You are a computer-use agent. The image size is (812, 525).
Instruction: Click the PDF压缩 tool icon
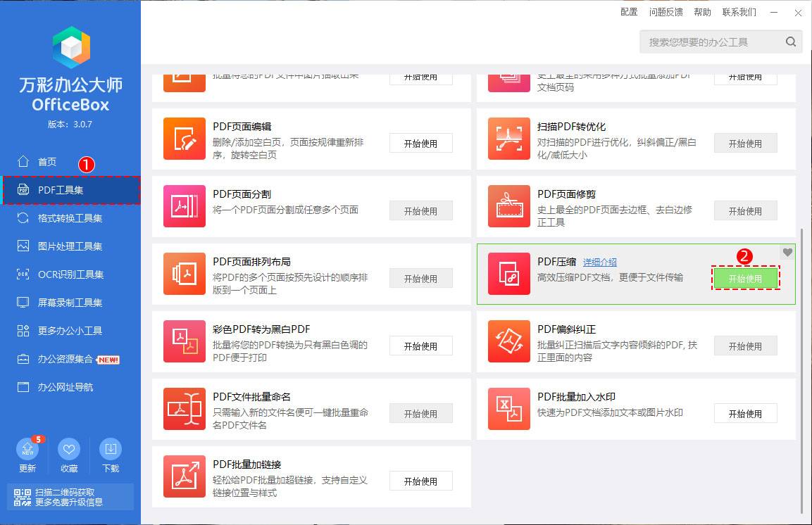[509, 274]
